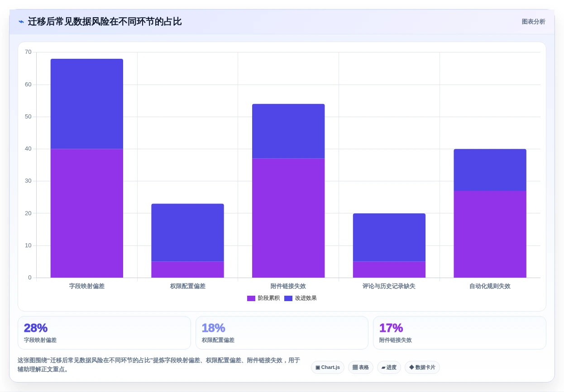Click the lightning icon beside the chart title
This screenshot has width=564, height=392.
[21, 22]
